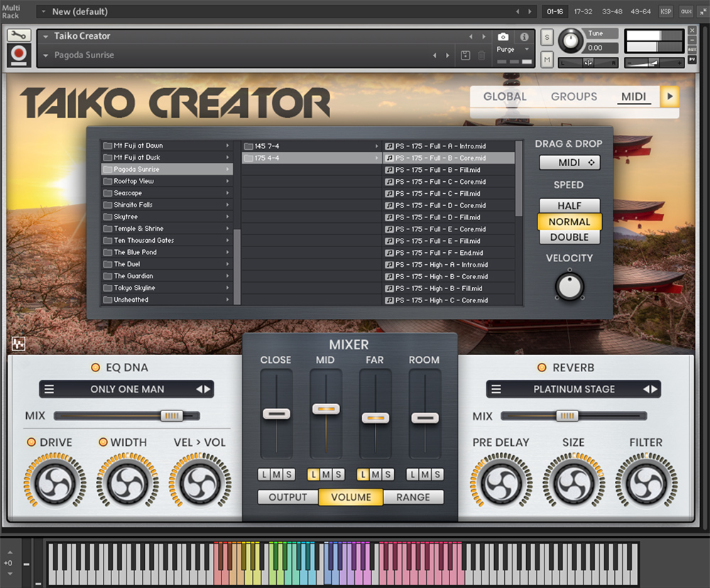
Task: Expand the Tokyo Skyline folder arrow
Action: (227, 288)
